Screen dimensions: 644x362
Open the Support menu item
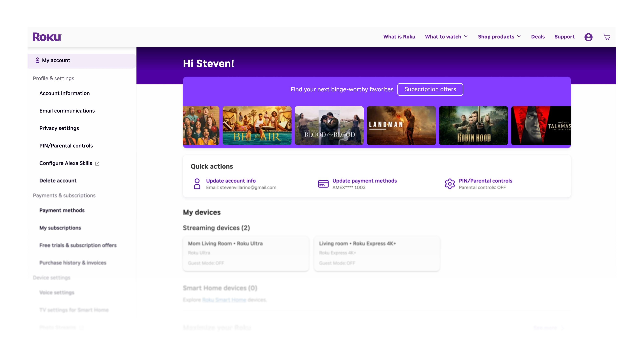564,37
